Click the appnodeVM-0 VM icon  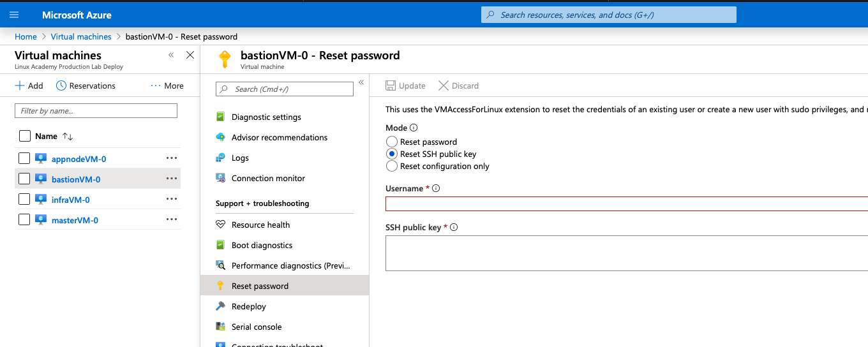41,159
